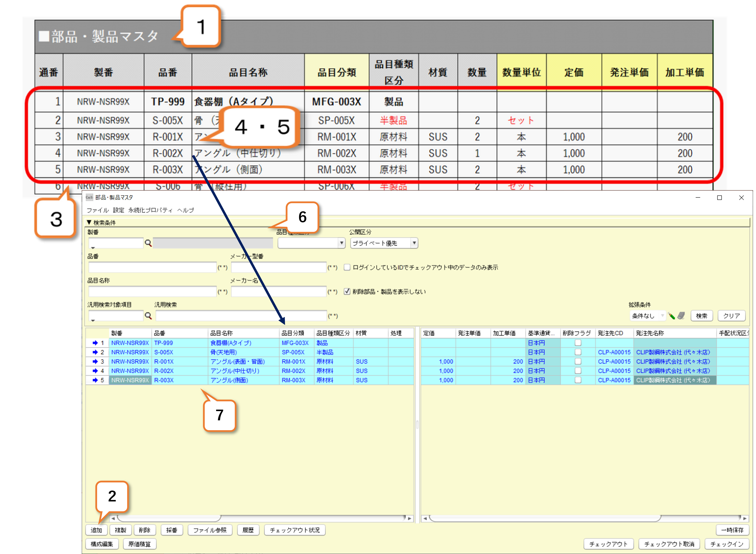Click チェックアウト状況 button
Viewport: 756px width, 554px height.
tap(295, 530)
